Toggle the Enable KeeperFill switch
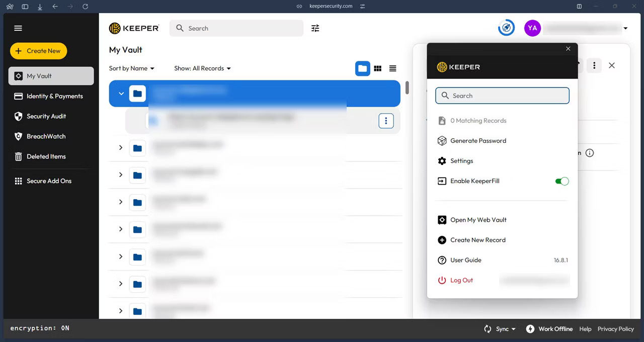This screenshot has width=644, height=342. [x=561, y=181]
